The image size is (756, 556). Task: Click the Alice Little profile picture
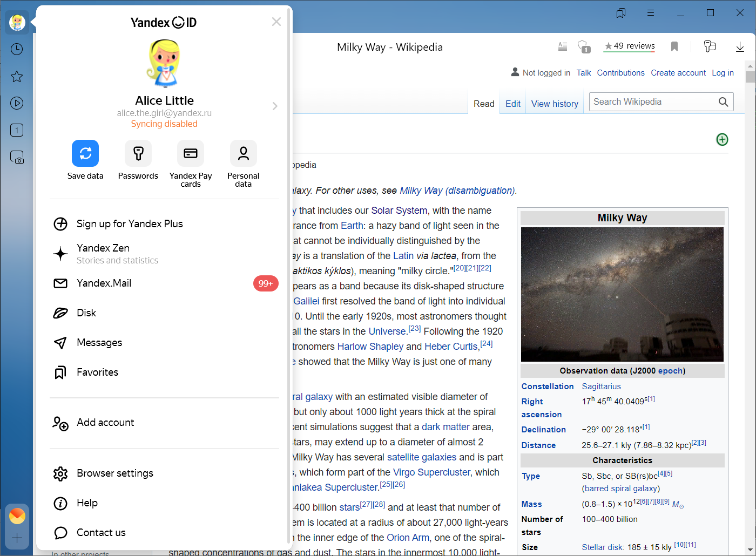[x=164, y=63]
